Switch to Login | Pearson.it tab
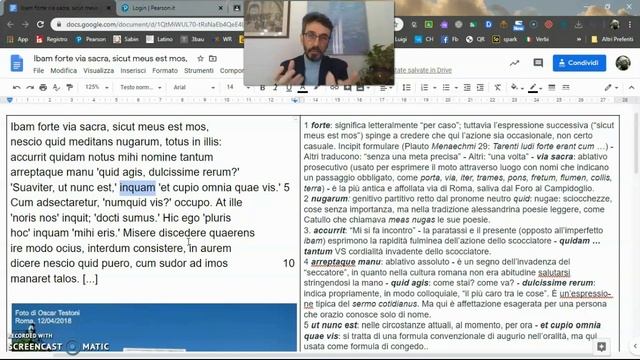640x360 pixels. pyautogui.click(x=171, y=8)
